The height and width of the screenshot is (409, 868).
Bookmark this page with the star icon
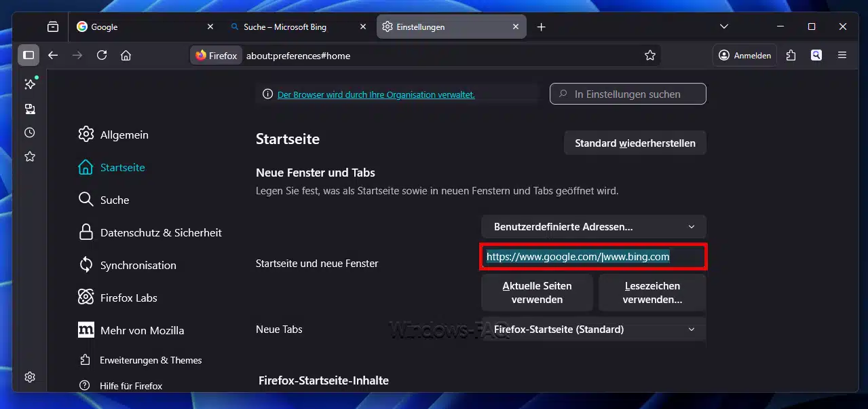click(x=649, y=55)
